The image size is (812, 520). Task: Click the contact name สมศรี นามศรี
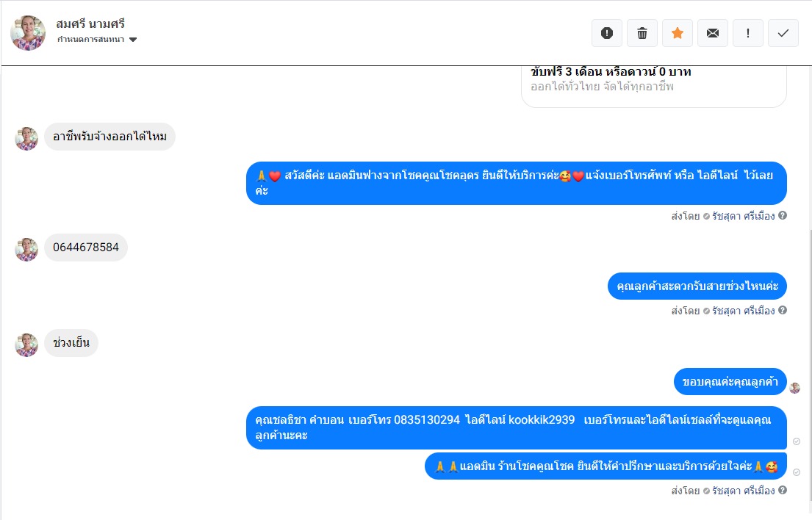[90, 24]
